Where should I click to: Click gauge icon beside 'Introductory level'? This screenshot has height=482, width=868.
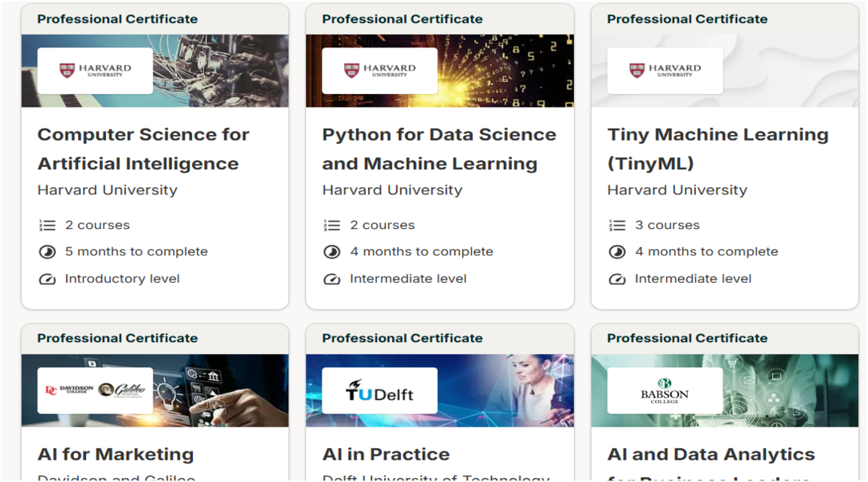47,280
